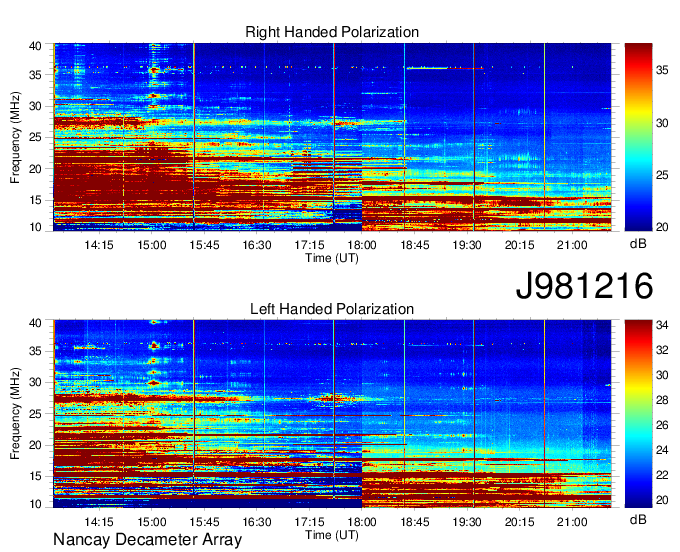Click the 16:30 tick label on upper plot
The width and height of the screenshot is (680, 552).
[257, 245]
